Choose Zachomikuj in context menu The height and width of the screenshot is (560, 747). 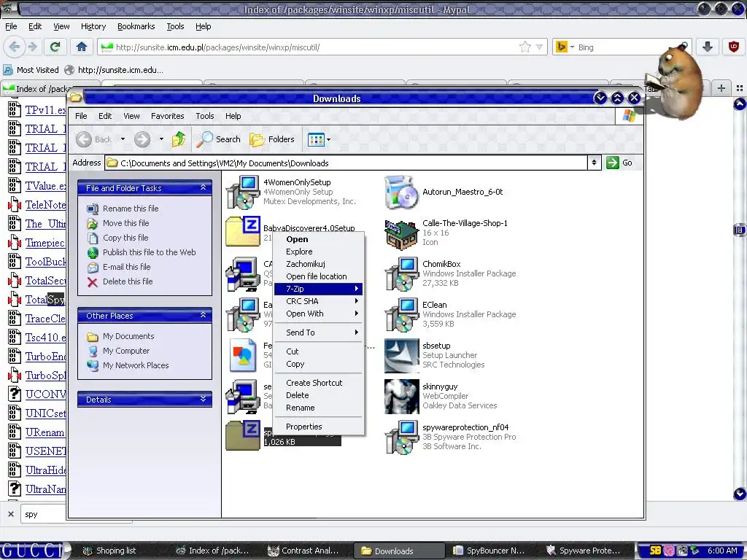pyautogui.click(x=318, y=264)
